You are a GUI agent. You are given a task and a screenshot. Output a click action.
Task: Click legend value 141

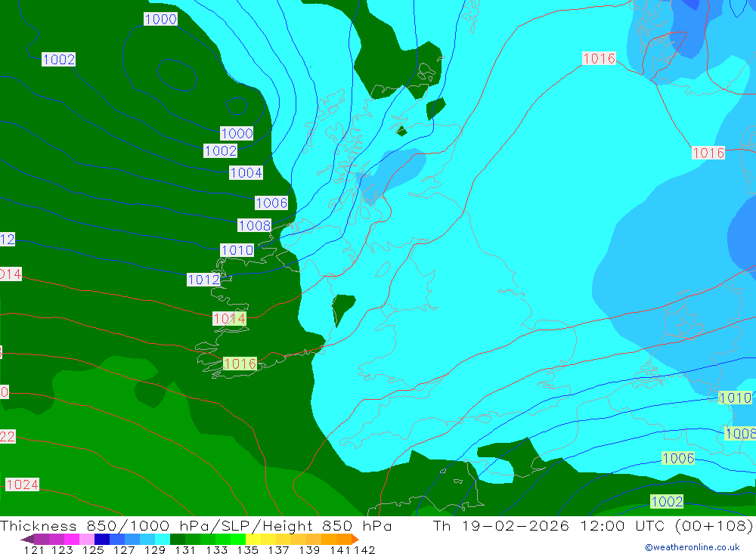point(340,550)
